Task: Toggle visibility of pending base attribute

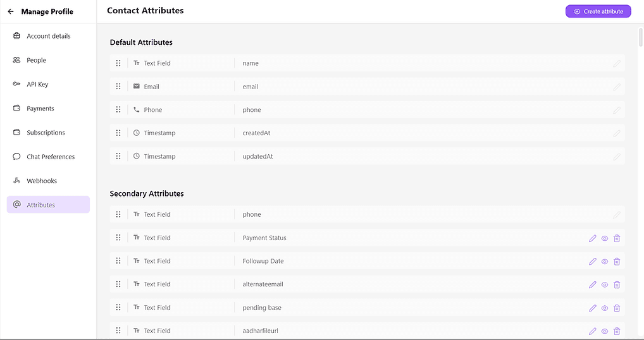Action: click(x=605, y=308)
